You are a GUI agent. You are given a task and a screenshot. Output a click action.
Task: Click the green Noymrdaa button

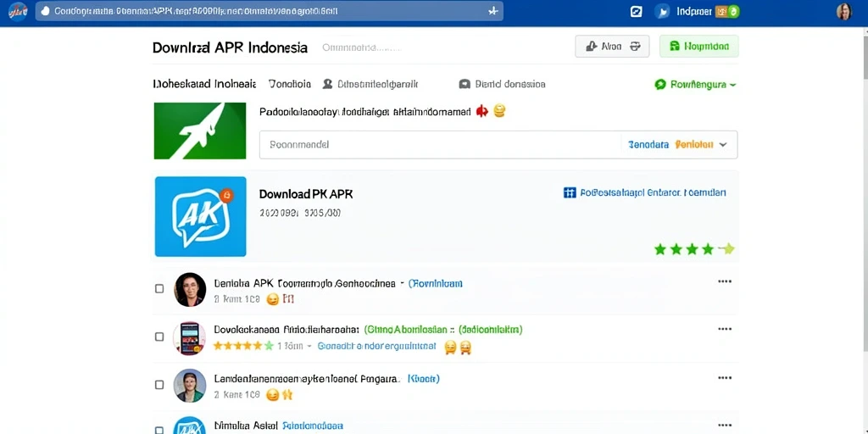[699, 47]
